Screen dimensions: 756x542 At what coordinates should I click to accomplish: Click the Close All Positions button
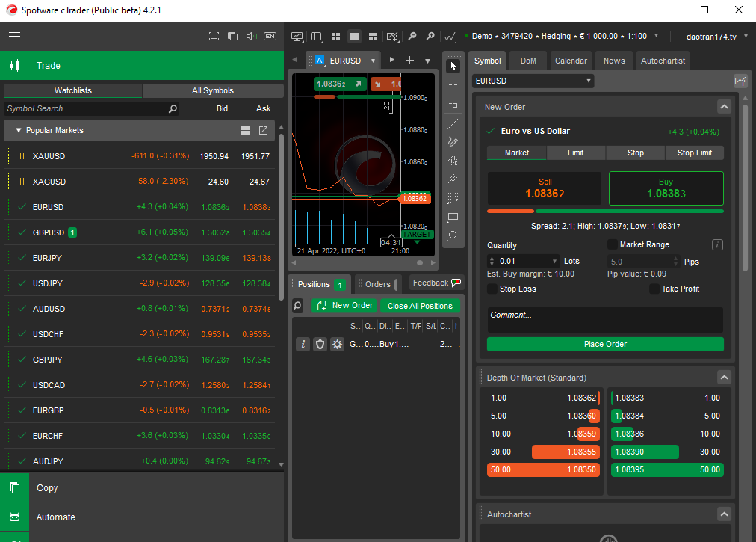point(420,306)
